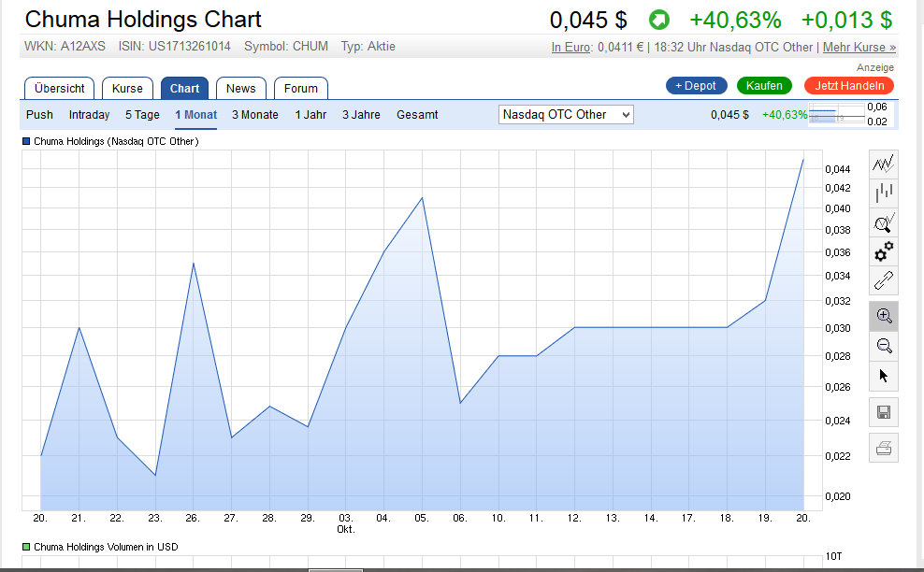The height and width of the screenshot is (572, 924).
Task: Click the green Kaufen button
Action: (764, 86)
